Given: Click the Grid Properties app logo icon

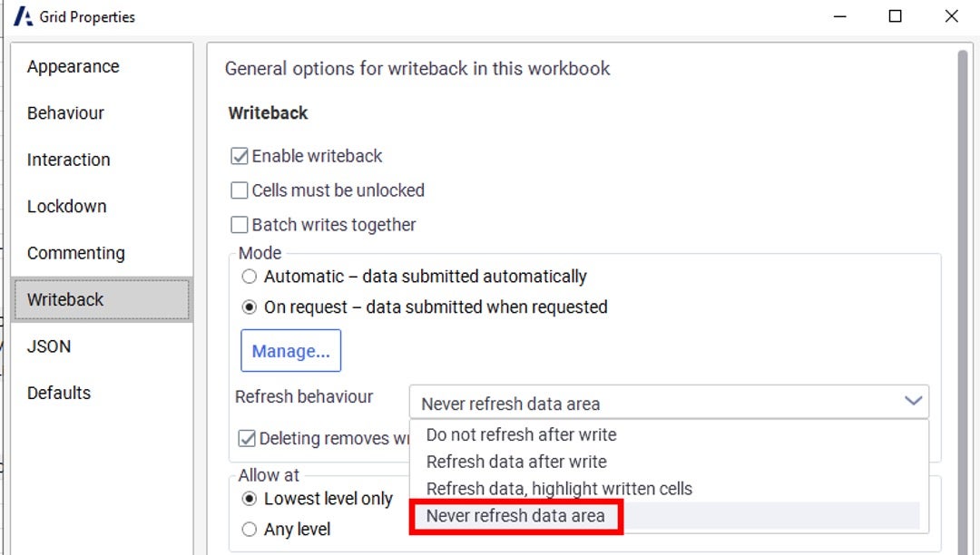Looking at the screenshot, I should [23, 16].
